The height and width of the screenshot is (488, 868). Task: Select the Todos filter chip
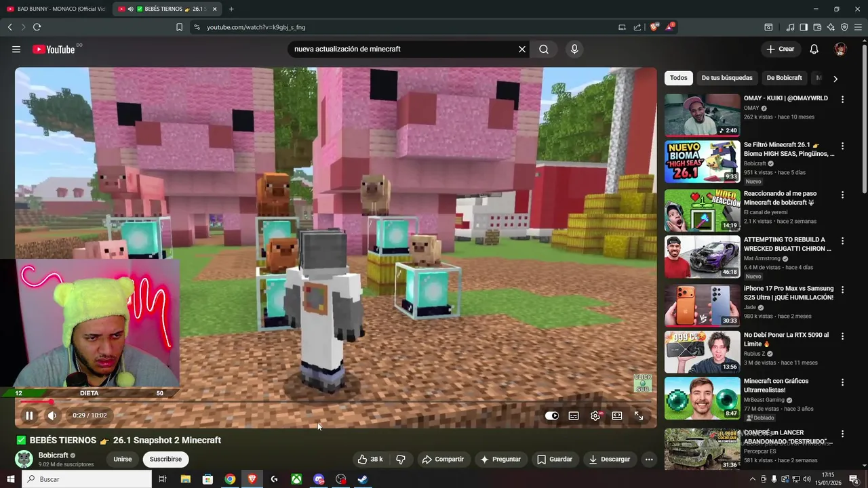(x=679, y=78)
